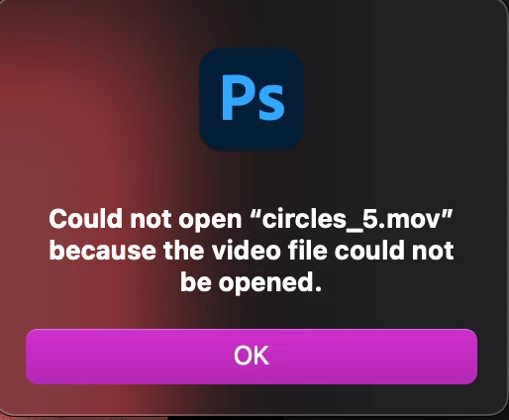The image size is (509, 420).
Task: Dismiss the error dialog with OK
Action: [x=252, y=357]
